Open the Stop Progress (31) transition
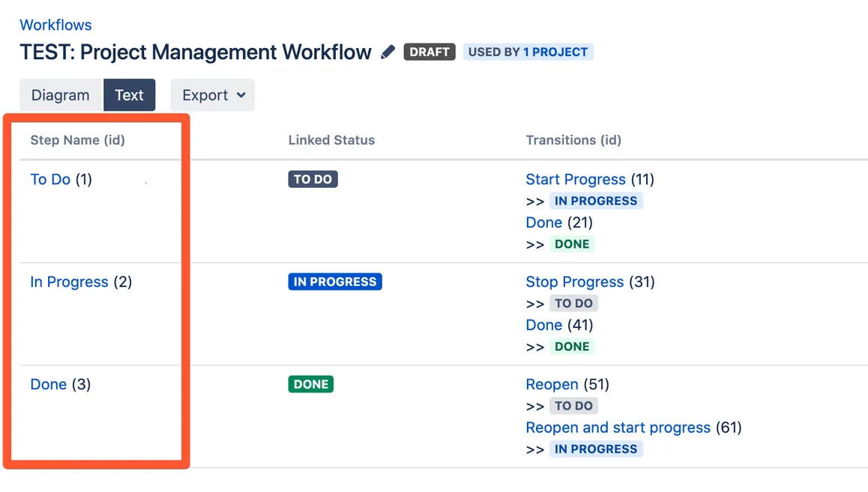Viewport: 868px width, 492px height. click(575, 282)
